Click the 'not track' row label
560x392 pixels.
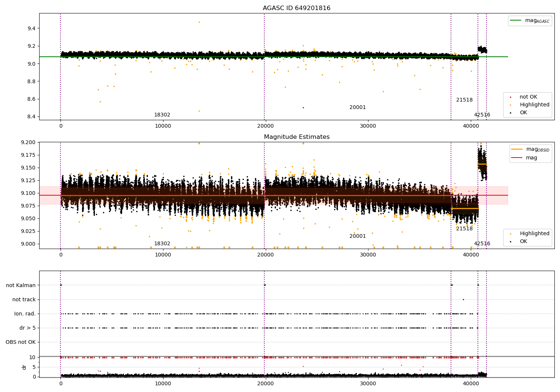(x=24, y=300)
